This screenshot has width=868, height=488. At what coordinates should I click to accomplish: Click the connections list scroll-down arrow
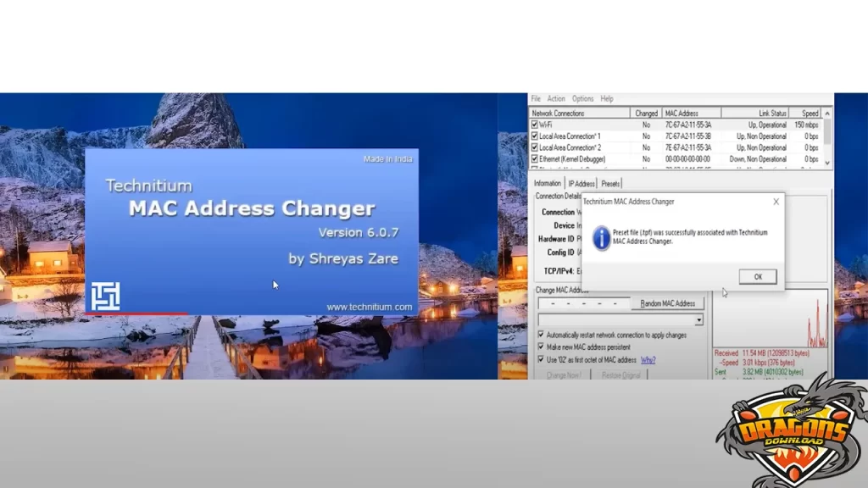(826, 164)
